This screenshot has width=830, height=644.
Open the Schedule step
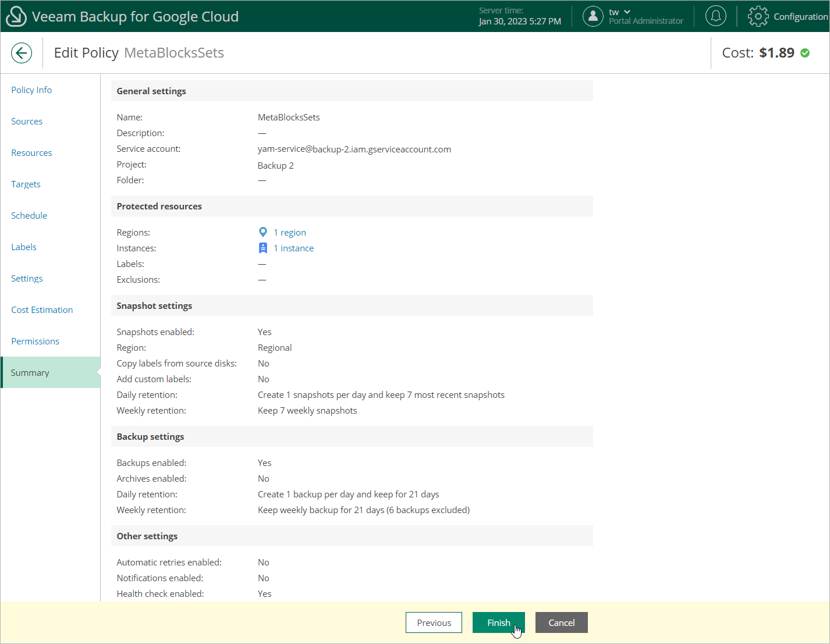pos(29,215)
